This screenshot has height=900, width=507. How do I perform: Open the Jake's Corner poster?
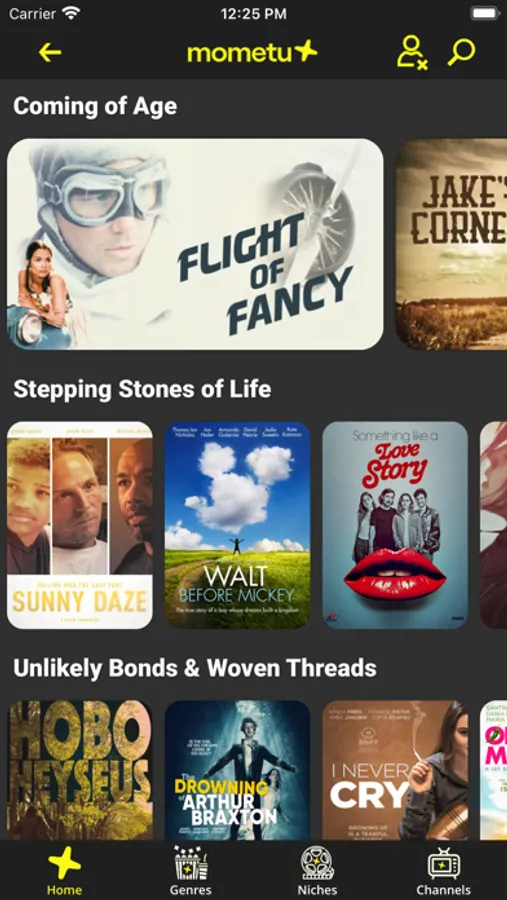click(x=451, y=244)
